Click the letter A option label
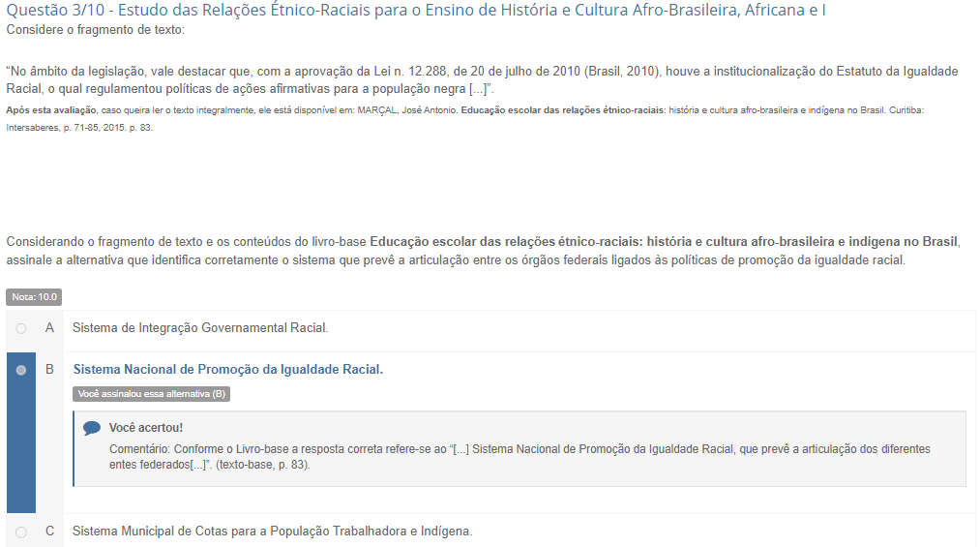 (49, 328)
